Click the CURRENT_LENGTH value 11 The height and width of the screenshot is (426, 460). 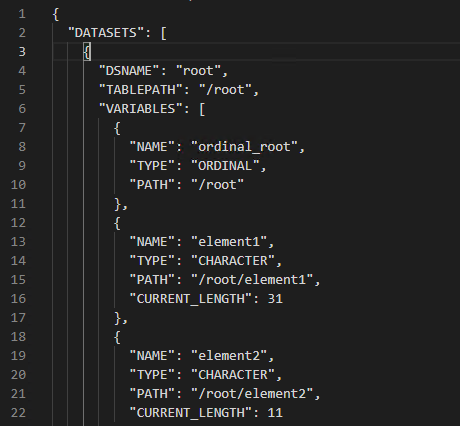tap(275, 413)
